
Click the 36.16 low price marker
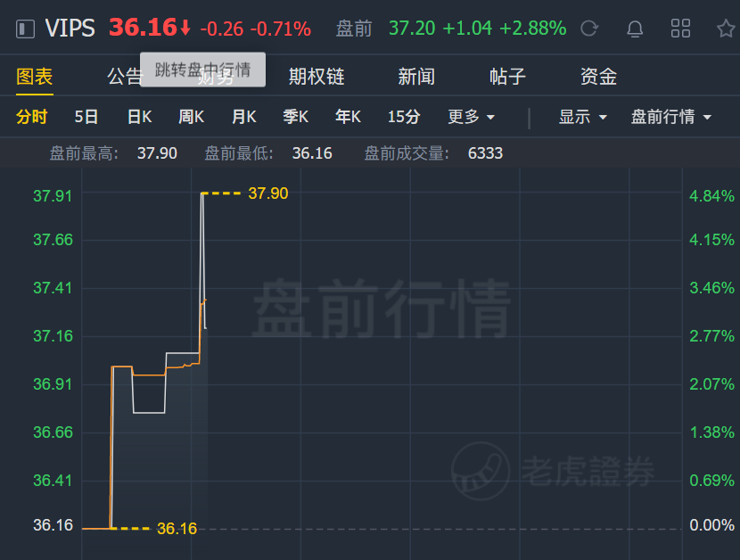[x=177, y=529]
